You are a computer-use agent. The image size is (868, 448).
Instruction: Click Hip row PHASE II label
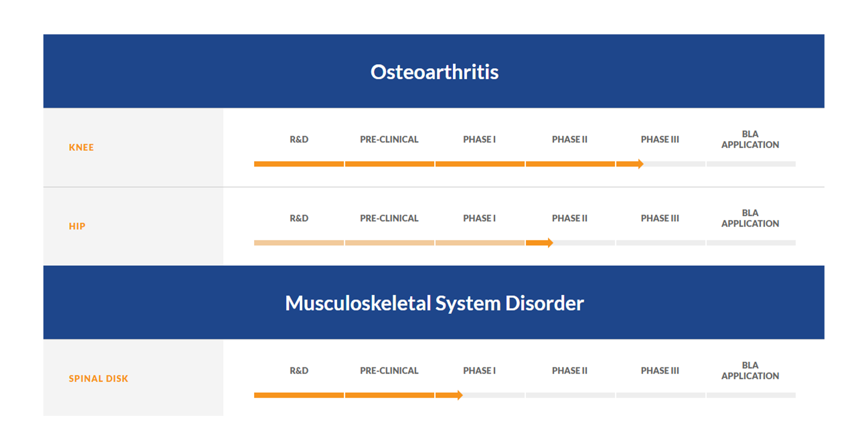570,219
